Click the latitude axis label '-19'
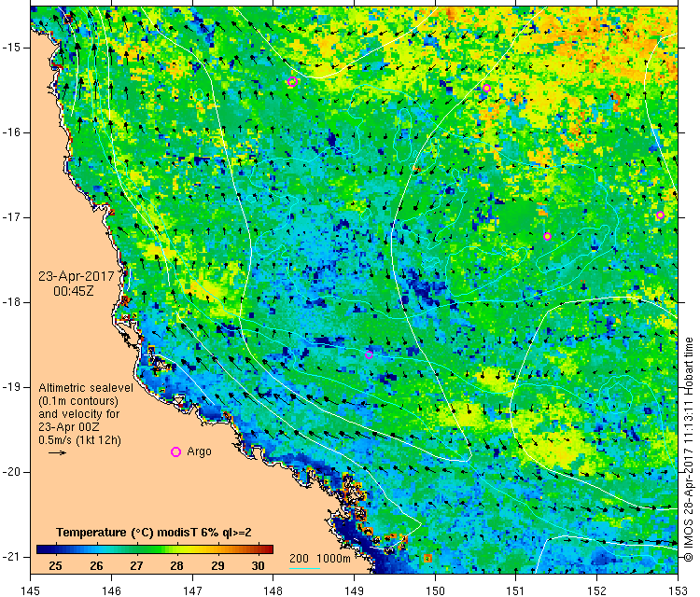This screenshot has width=700, height=597. (x=10, y=387)
